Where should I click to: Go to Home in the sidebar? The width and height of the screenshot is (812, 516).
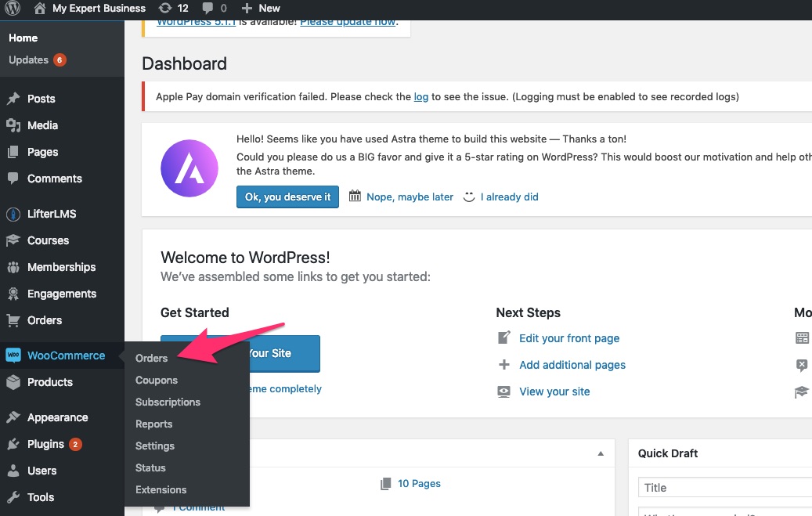point(23,38)
